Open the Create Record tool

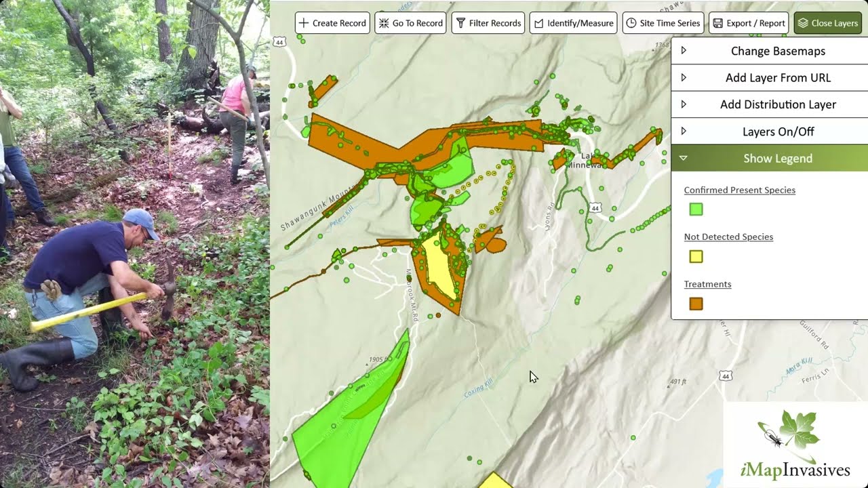pyautogui.click(x=332, y=23)
